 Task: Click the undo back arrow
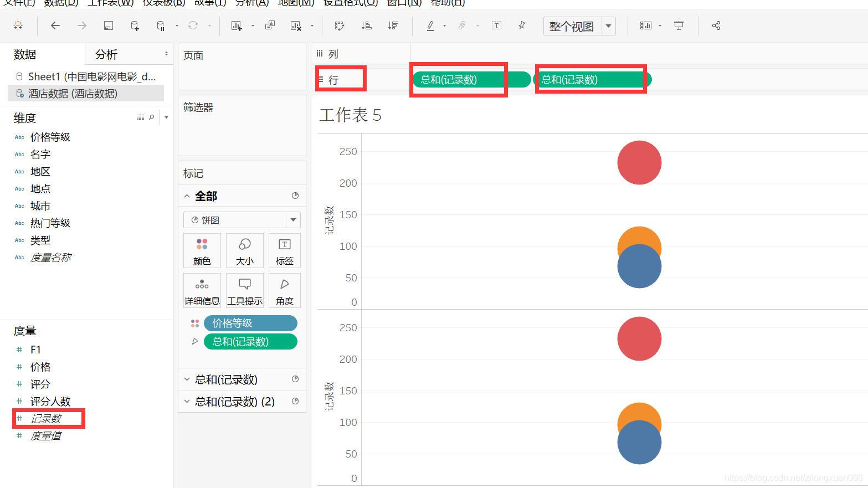point(55,25)
